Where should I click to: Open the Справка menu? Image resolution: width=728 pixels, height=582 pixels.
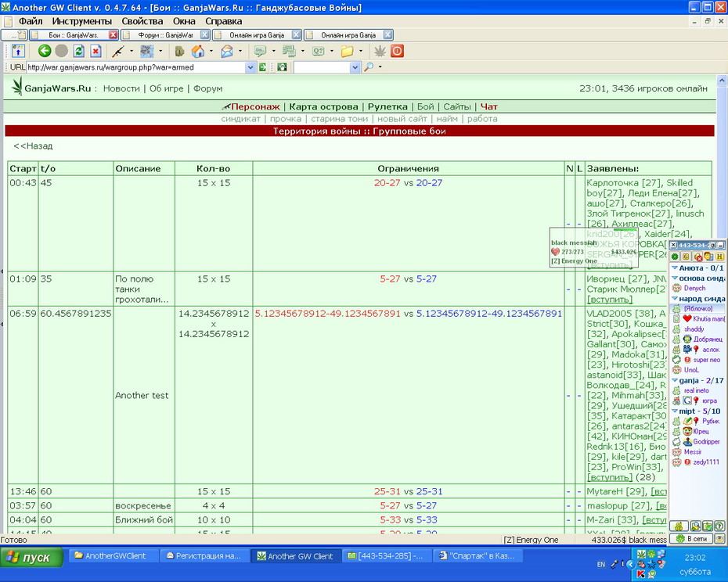[223, 21]
